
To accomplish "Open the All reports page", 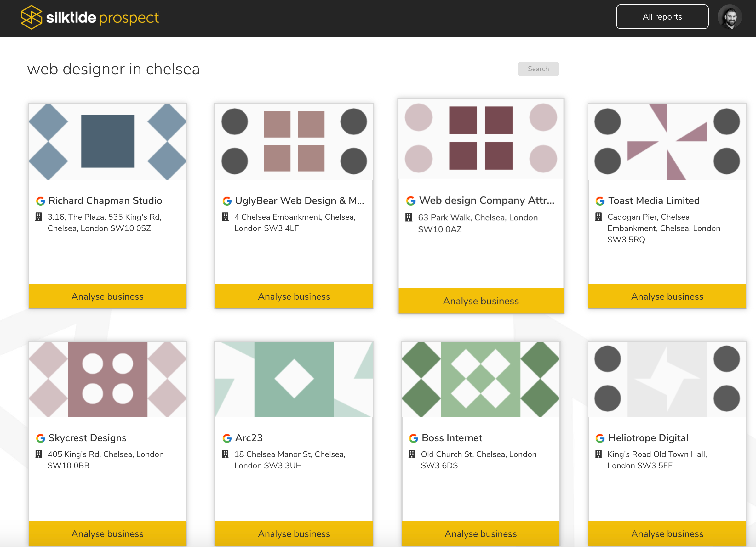I will [x=662, y=17].
